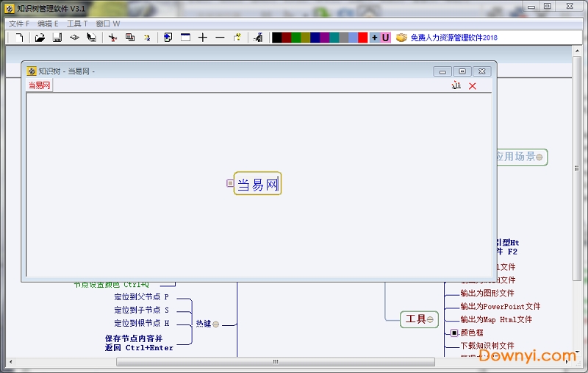The width and height of the screenshot is (588, 373).
Task: Select the 保存节点内容并返回 Ctrl+Enter node
Action: [139, 343]
